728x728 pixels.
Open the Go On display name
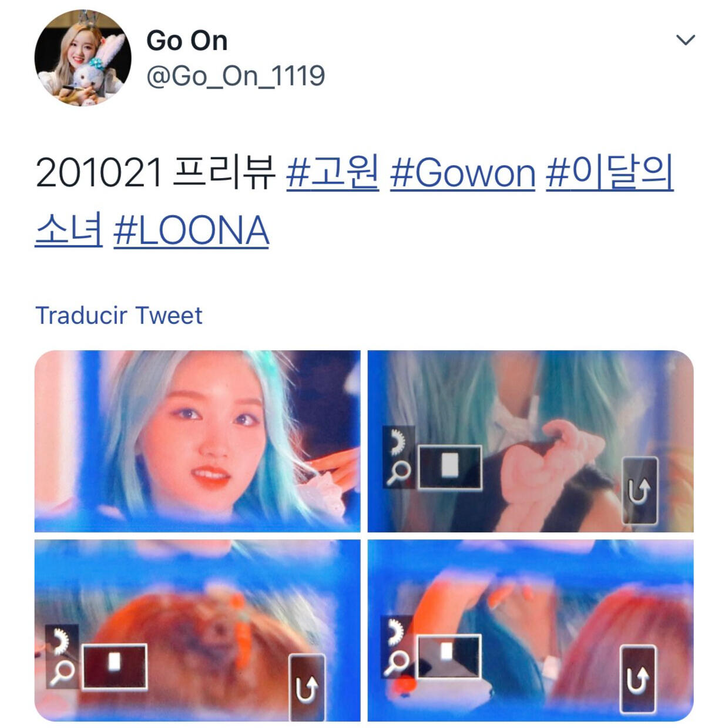(x=187, y=41)
